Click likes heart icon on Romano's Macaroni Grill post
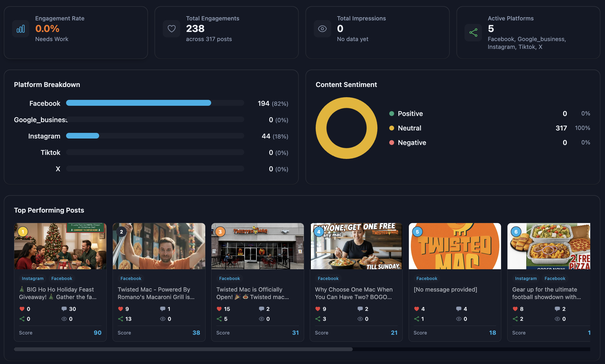The width and height of the screenshot is (605, 364). click(x=121, y=309)
